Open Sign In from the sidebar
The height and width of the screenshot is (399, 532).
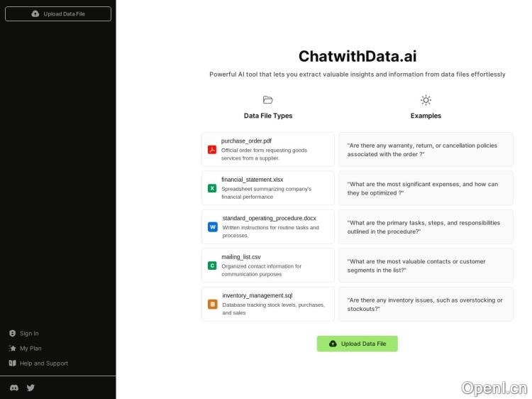(x=29, y=333)
